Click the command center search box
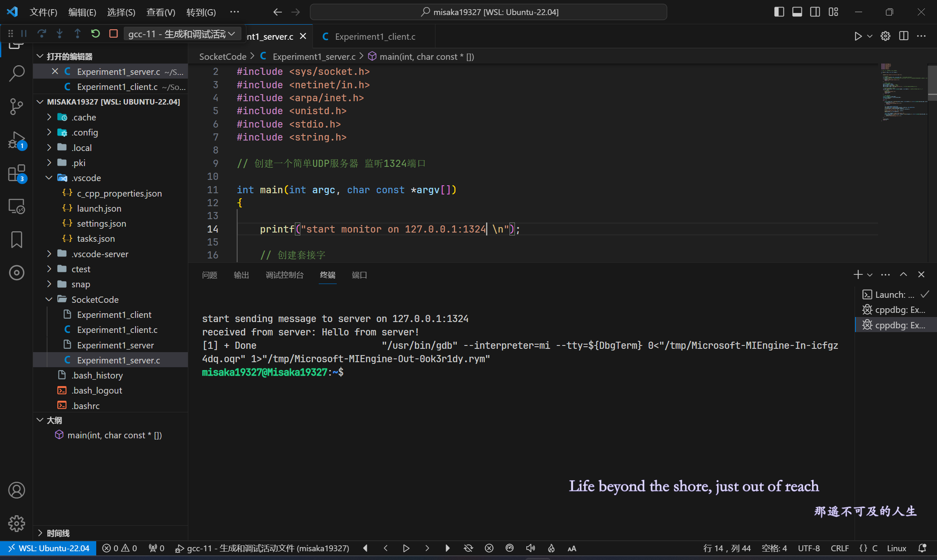 [x=488, y=12]
